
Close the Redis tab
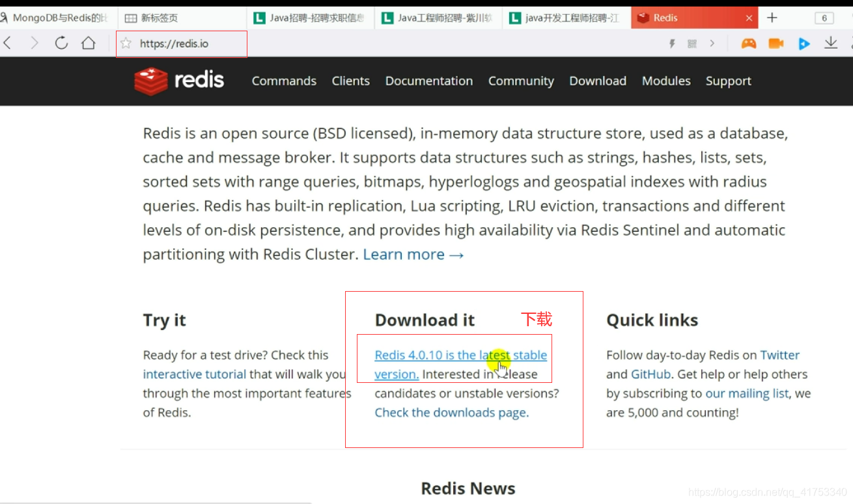tap(749, 18)
